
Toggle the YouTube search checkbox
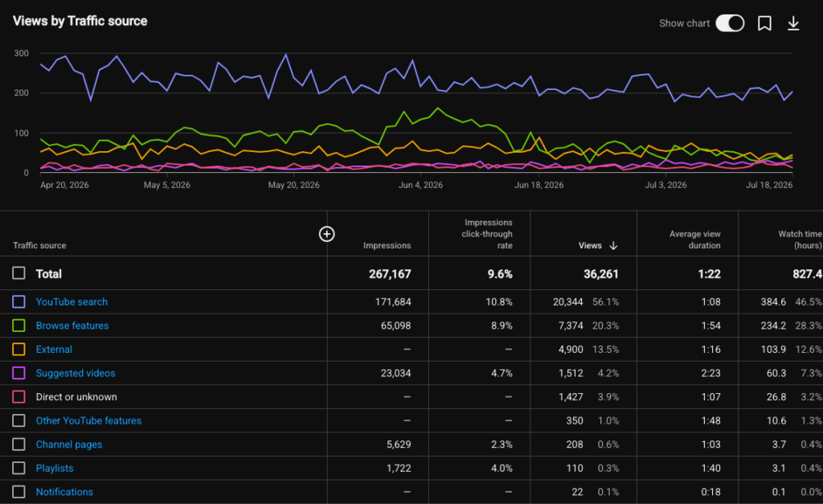19,302
